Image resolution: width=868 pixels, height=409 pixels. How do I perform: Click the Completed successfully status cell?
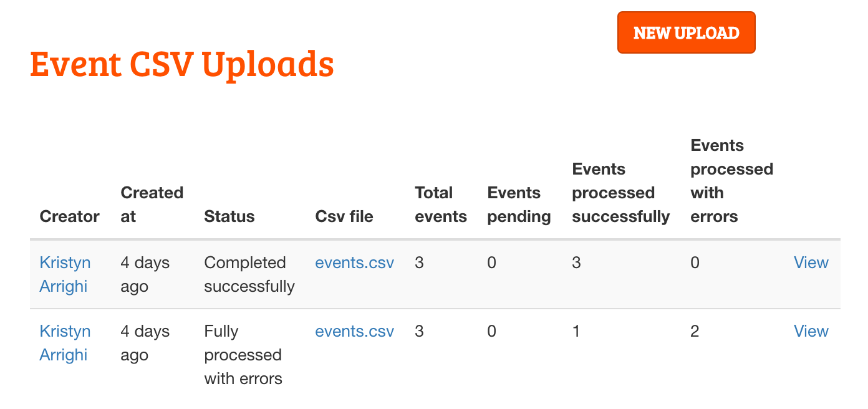coord(249,274)
